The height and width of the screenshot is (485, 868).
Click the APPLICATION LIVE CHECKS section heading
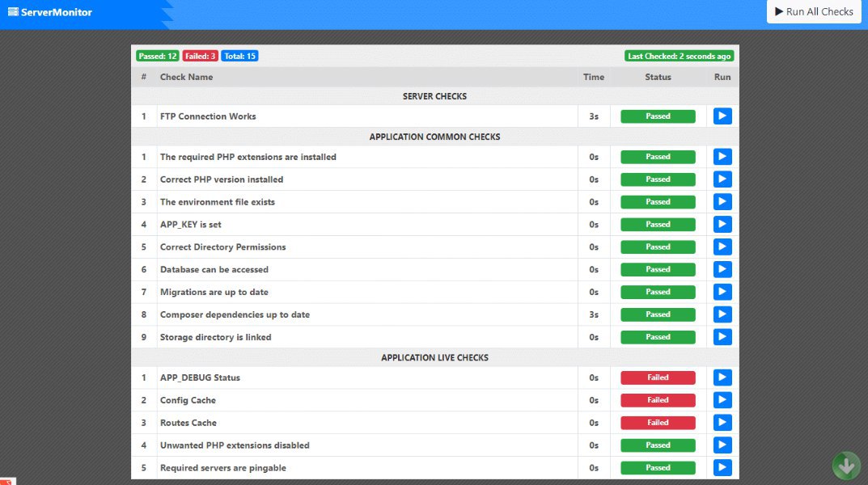click(x=434, y=357)
